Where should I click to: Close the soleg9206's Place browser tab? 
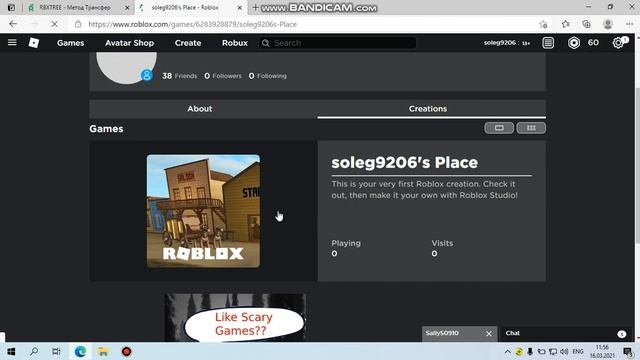click(240, 8)
